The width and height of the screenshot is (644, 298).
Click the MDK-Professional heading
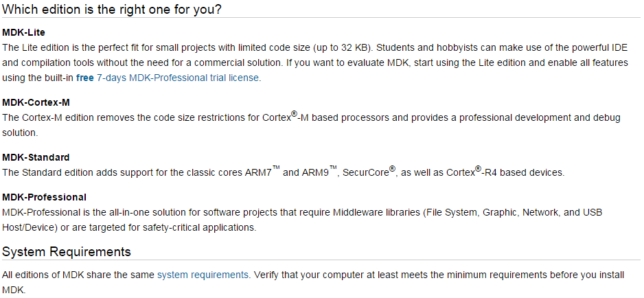tap(45, 197)
